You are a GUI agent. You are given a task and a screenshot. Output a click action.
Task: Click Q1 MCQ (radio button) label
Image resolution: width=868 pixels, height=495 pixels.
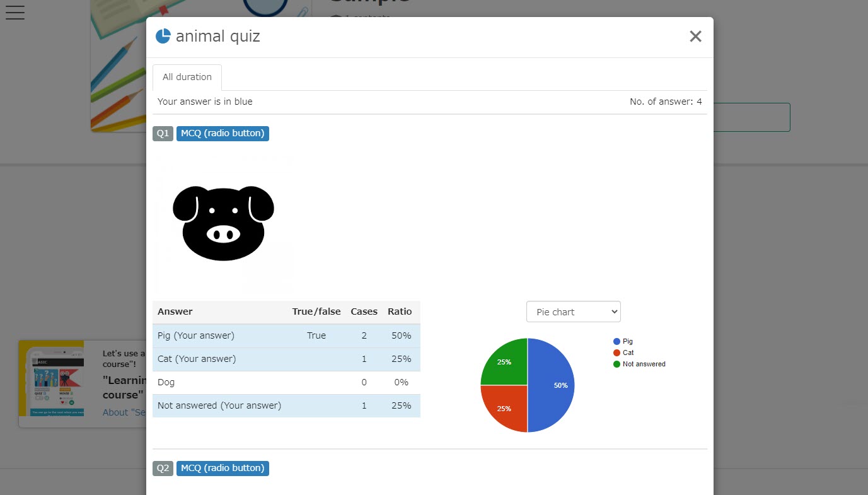click(223, 133)
